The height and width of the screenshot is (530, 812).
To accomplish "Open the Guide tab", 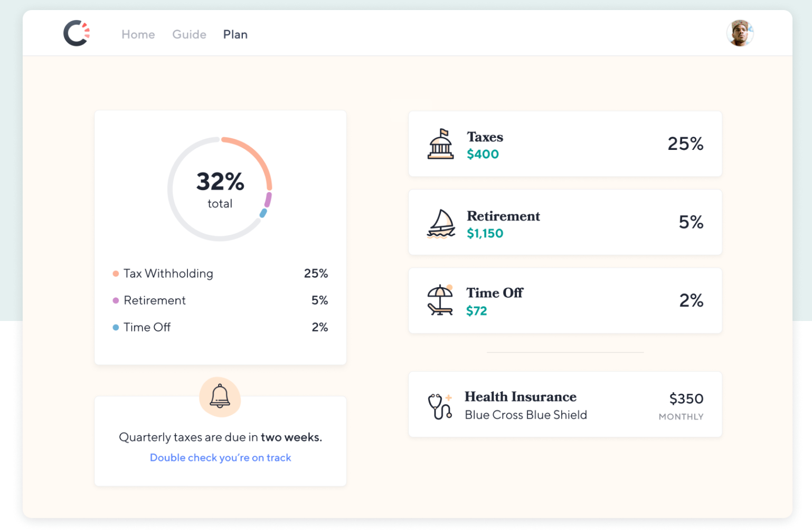I will coord(189,34).
